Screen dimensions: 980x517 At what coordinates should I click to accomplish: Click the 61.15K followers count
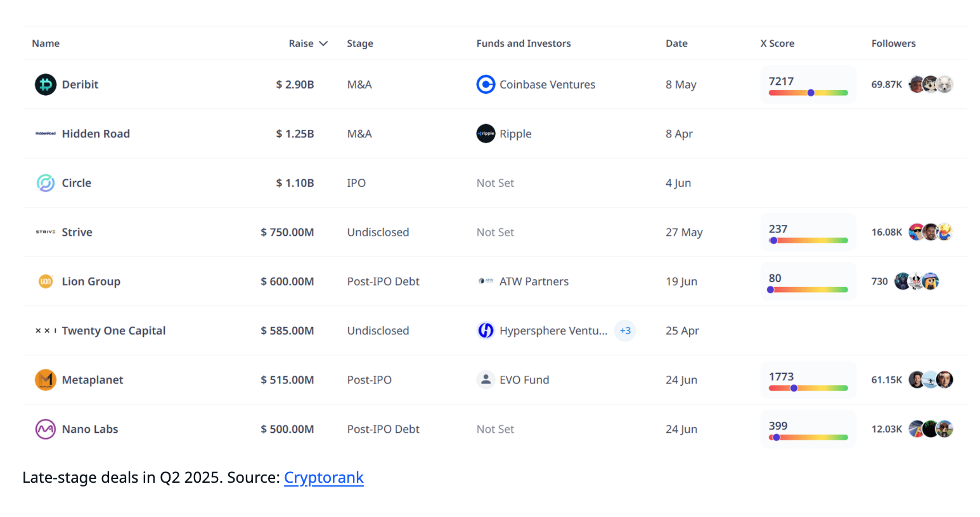click(x=886, y=380)
